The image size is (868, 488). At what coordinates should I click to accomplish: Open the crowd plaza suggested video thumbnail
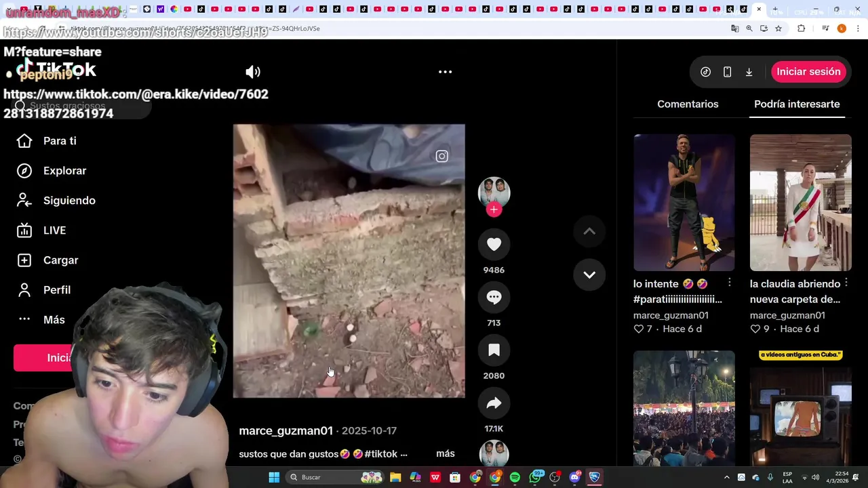click(x=684, y=409)
